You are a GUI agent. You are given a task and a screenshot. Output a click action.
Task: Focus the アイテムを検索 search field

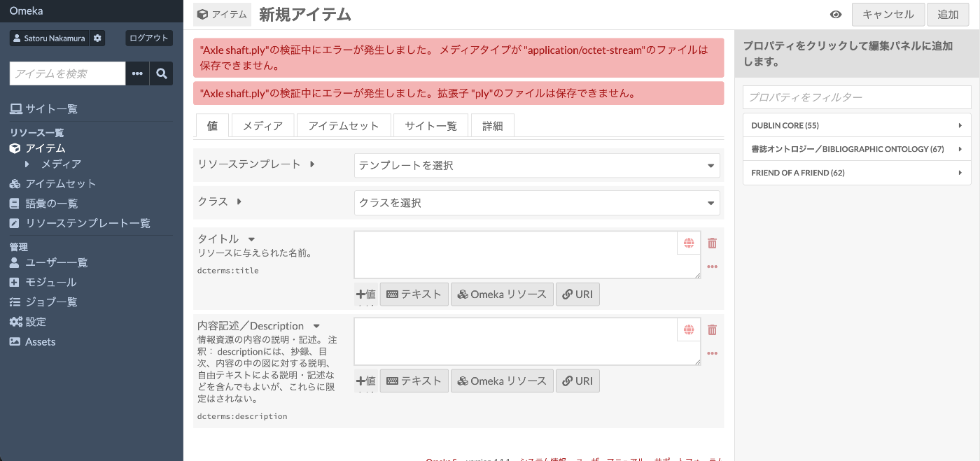click(67, 73)
